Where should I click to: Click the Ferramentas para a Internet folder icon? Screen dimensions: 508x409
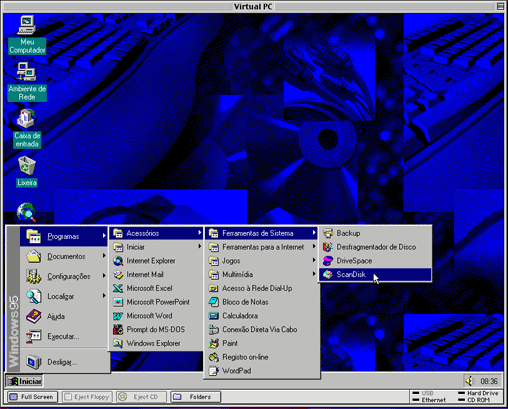point(213,247)
